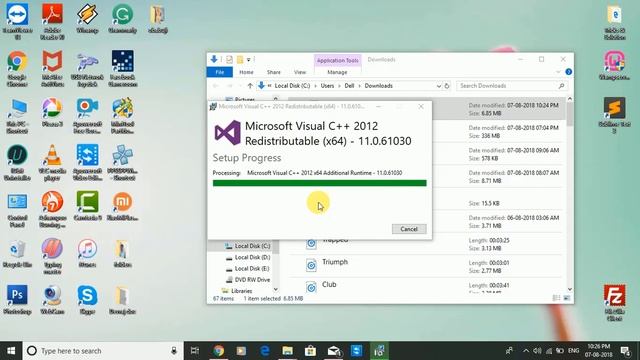This screenshot has width=640, height=360.
Task: Open the MiniTool Partition Wizard shortcut
Action: pos(122,116)
